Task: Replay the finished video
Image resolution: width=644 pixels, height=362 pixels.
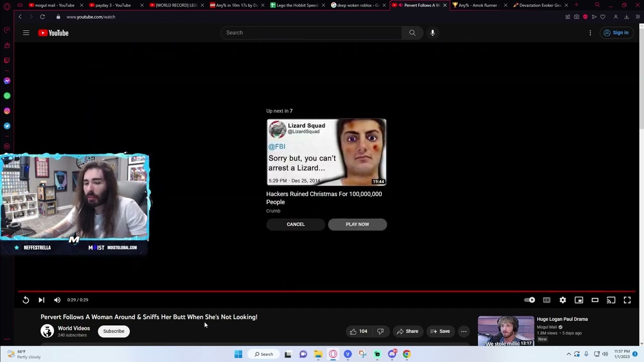Action: pyautogui.click(x=26, y=300)
